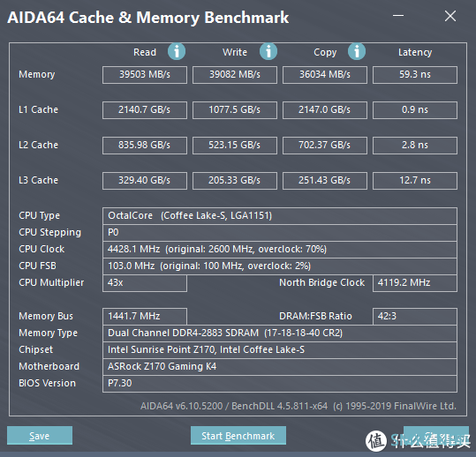Select the L2 Cache write value 523.15 GB/s
The image size is (476, 457).
click(x=235, y=146)
